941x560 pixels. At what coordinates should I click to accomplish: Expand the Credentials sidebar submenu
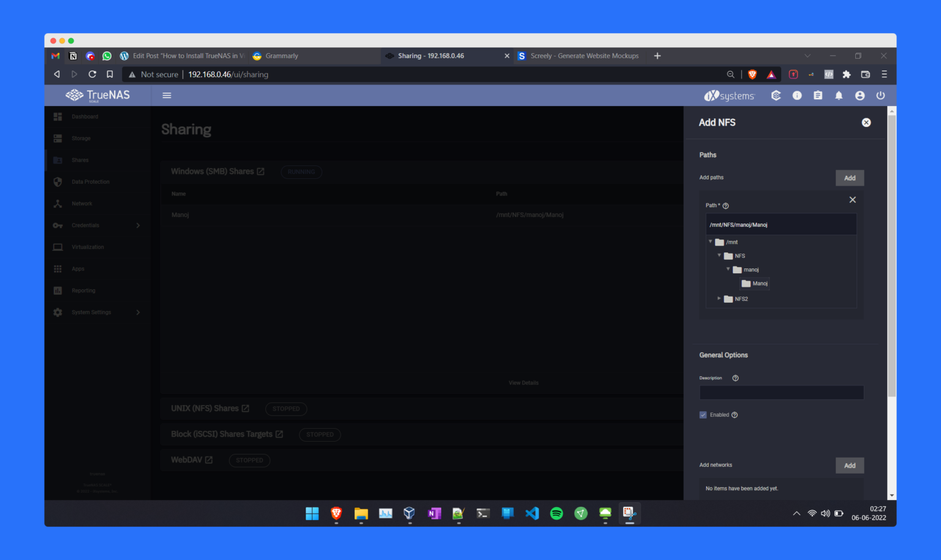[x=138, y=225]
